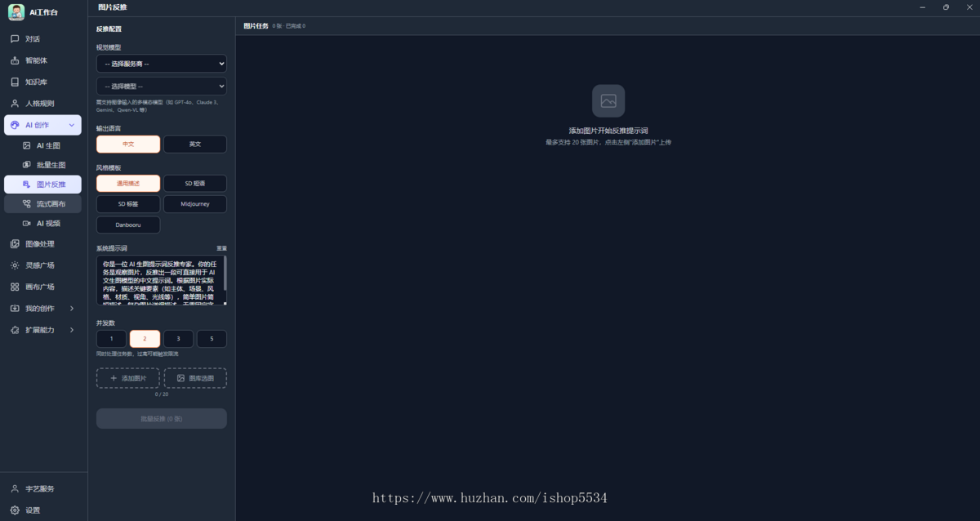980x521 pixels.
Task: Select 英文 as output language
Action: (x=195, y=145)
